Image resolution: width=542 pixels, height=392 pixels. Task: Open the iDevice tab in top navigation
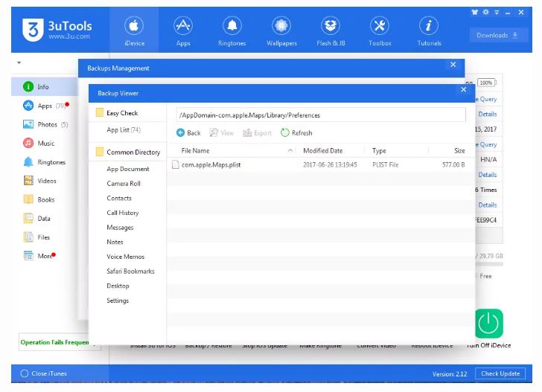point(134,31)
